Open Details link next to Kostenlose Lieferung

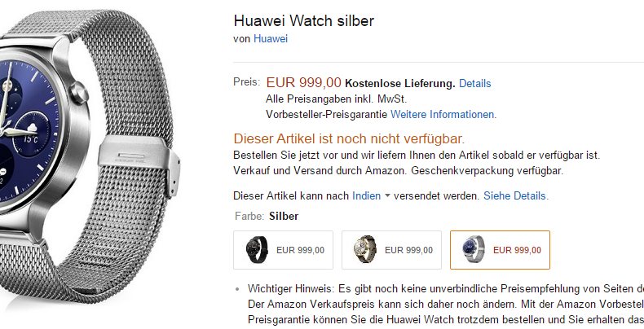coord(474,83)
